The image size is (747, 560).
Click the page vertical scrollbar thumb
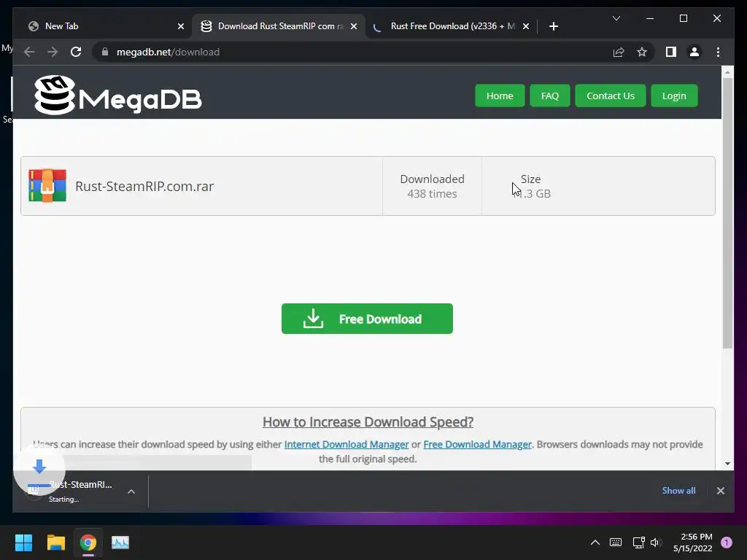click(x=727, y=213)
